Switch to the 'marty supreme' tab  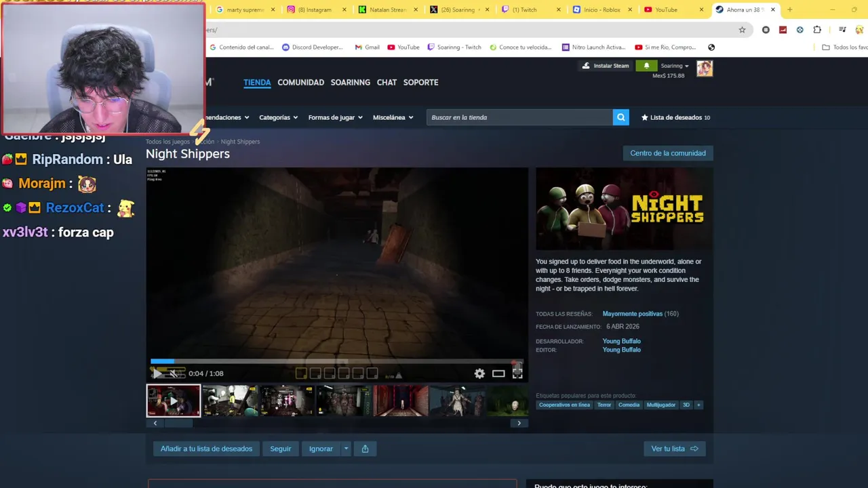click(x=245, y=9)
